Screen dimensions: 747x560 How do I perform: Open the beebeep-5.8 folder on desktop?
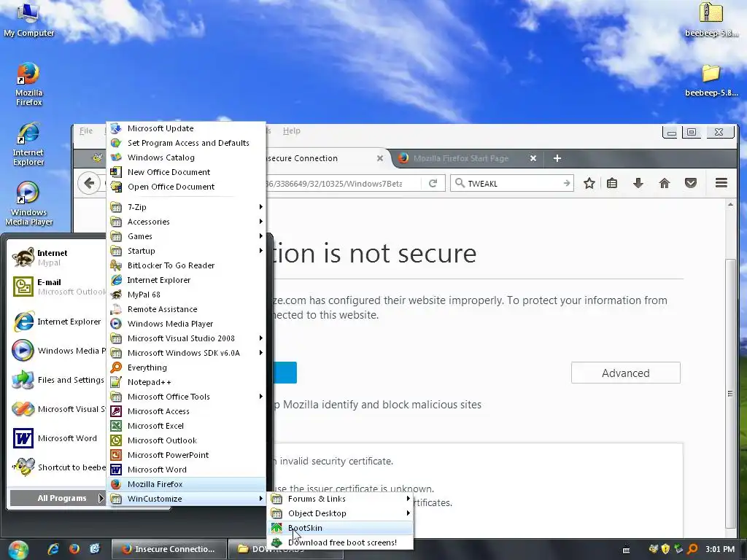coord(711,80)
